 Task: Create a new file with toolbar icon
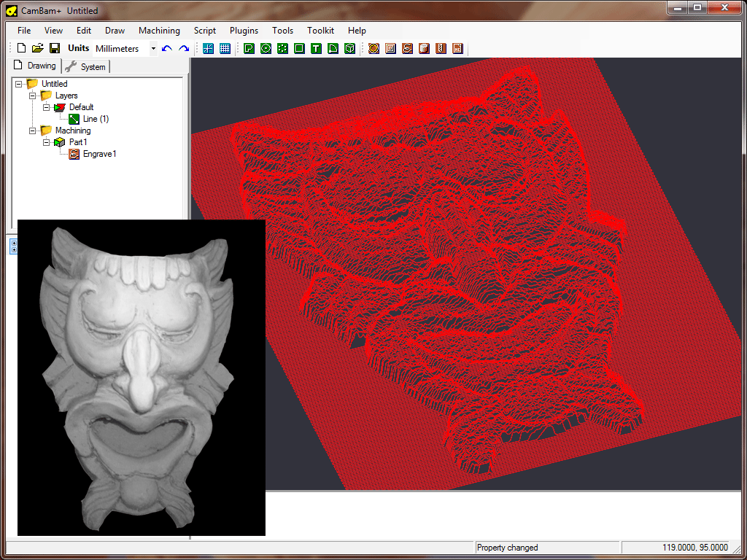tap(21, 48)
